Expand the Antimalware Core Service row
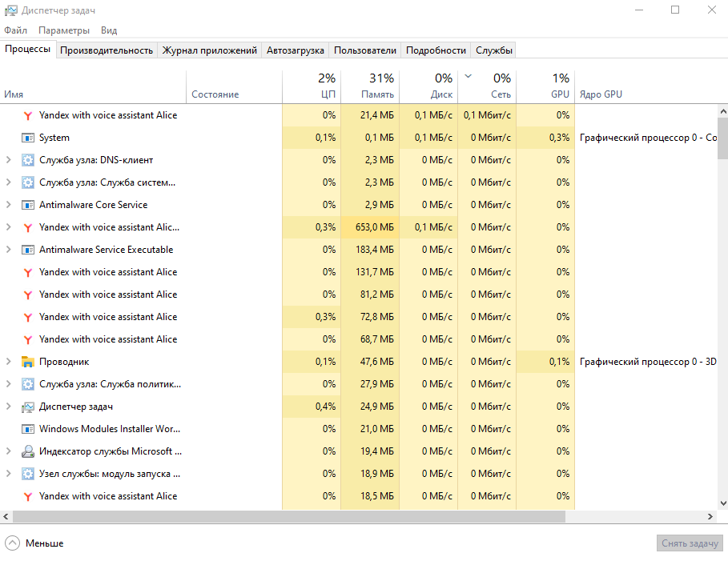Image resolution: width=728 pixels, height=561 pixels. pos(8,205)
